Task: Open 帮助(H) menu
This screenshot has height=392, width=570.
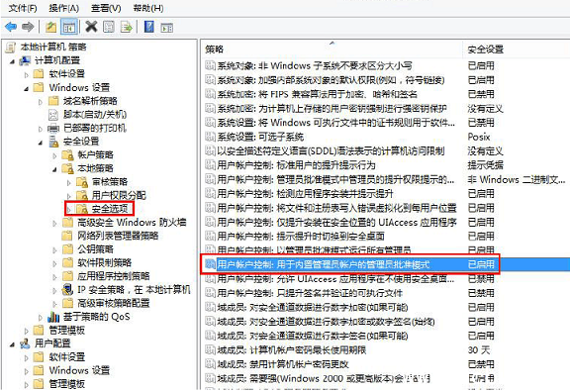Action: click(x=148, y=8)
